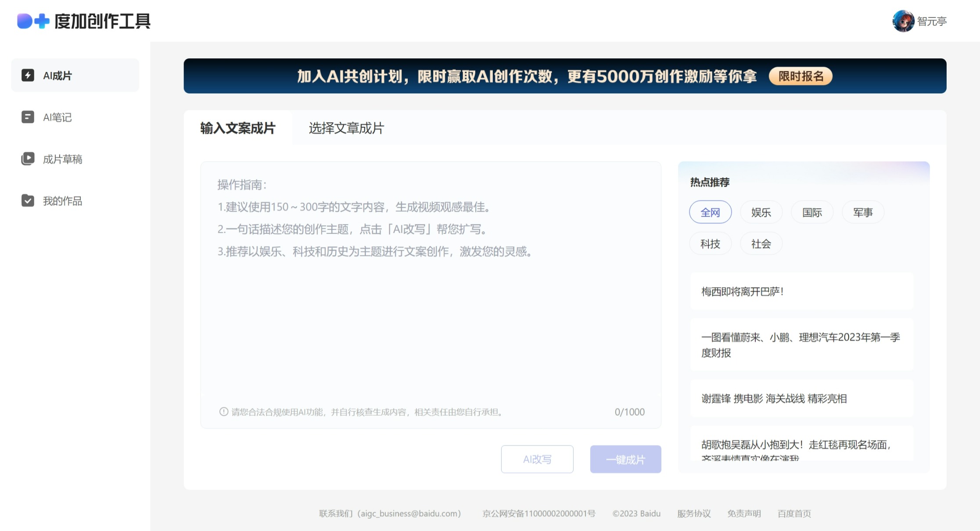Select the 输入文案成片 tab

(238, 128)
